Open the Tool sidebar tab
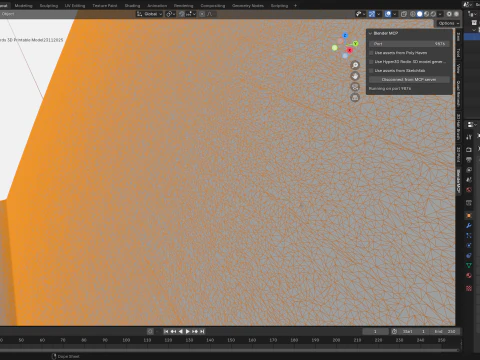 click(458, 53)
